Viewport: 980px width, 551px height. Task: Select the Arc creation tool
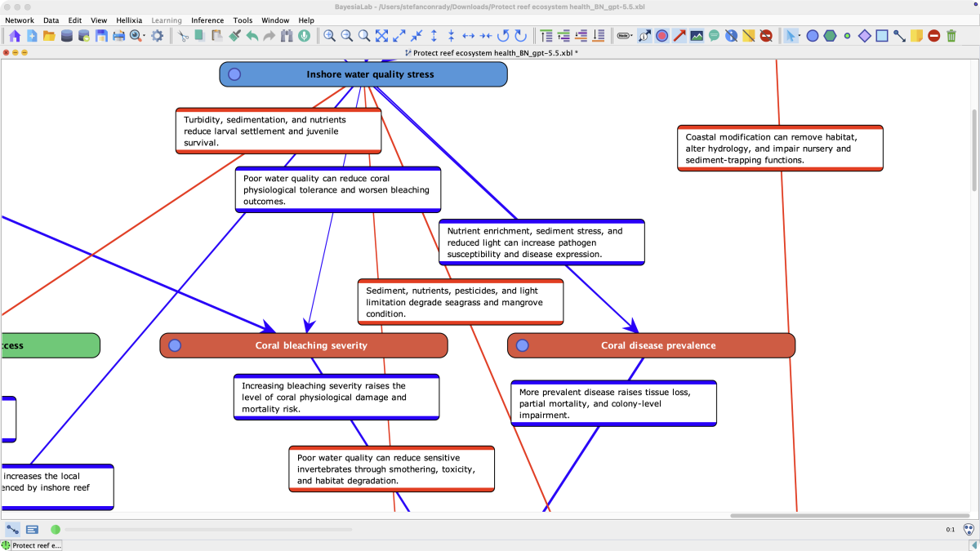899,36
